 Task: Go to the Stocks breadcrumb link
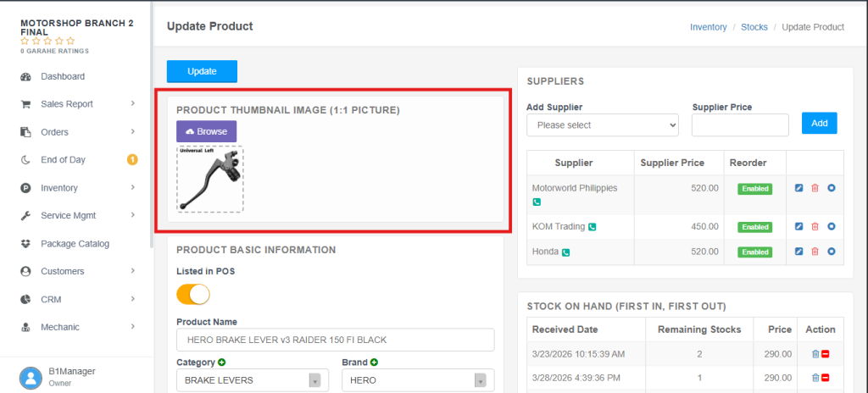pos(754,26)
